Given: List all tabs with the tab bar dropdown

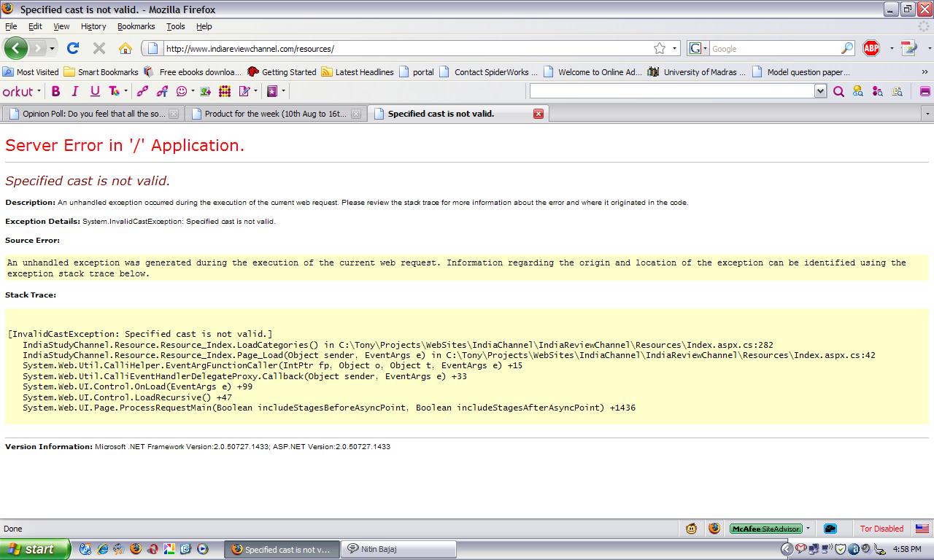Looking at the screenshot, I should click(927, 114).
